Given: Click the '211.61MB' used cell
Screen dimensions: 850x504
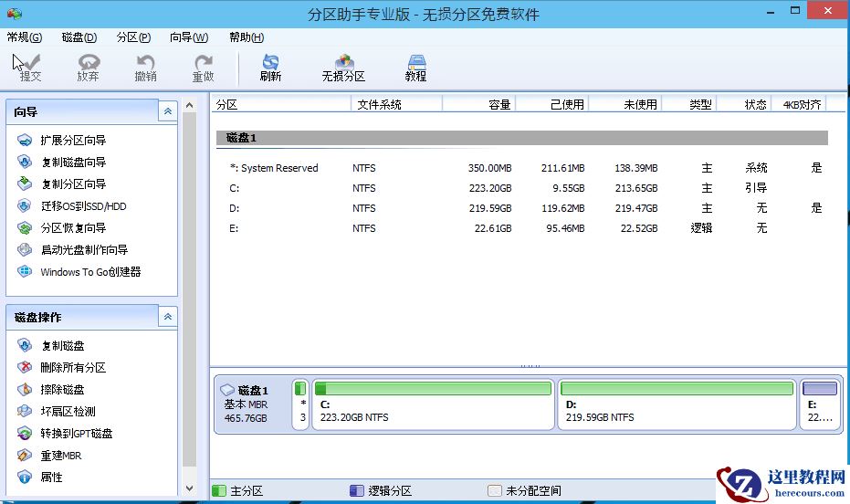Looking at the screenshot, I should [562, 168].
